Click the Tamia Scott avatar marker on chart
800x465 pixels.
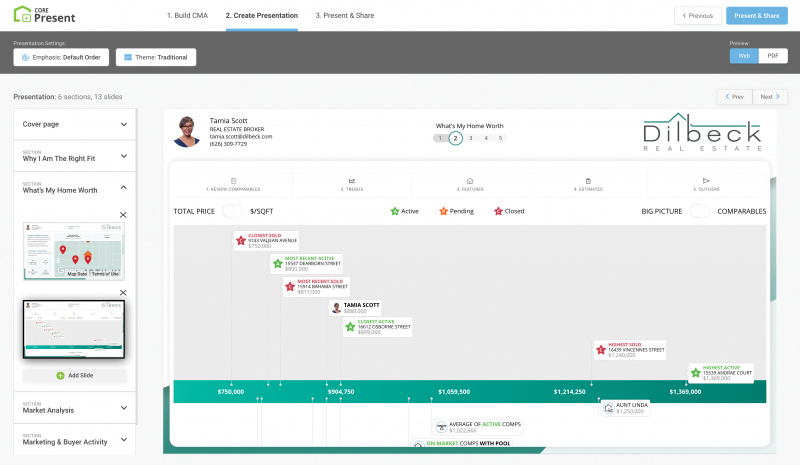click(336, 308)
